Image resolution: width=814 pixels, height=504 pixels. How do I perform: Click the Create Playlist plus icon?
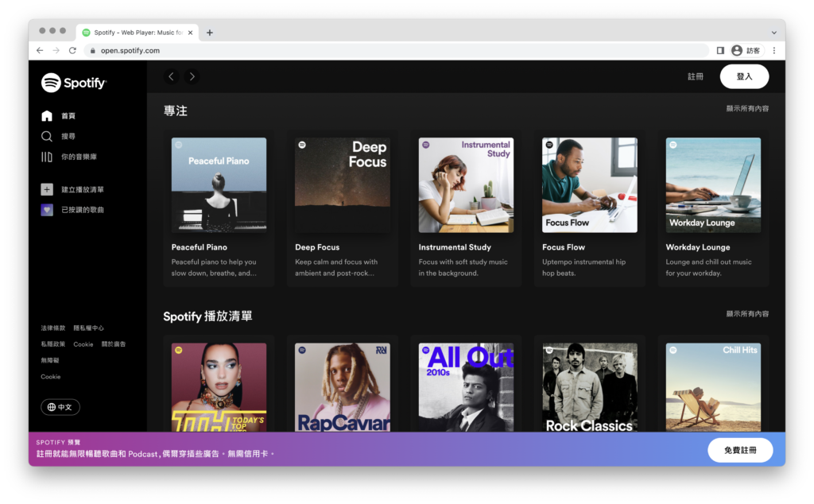click(47, 189)
